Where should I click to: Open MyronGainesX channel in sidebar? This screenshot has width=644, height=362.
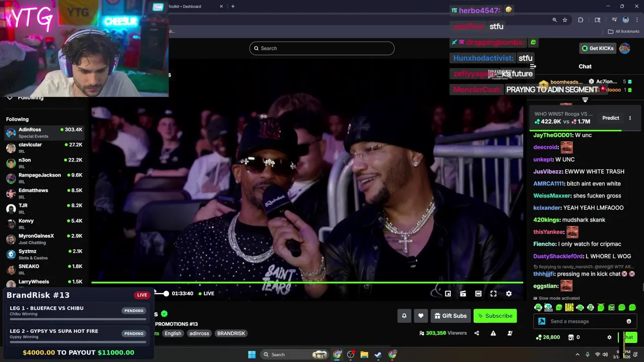45,239
